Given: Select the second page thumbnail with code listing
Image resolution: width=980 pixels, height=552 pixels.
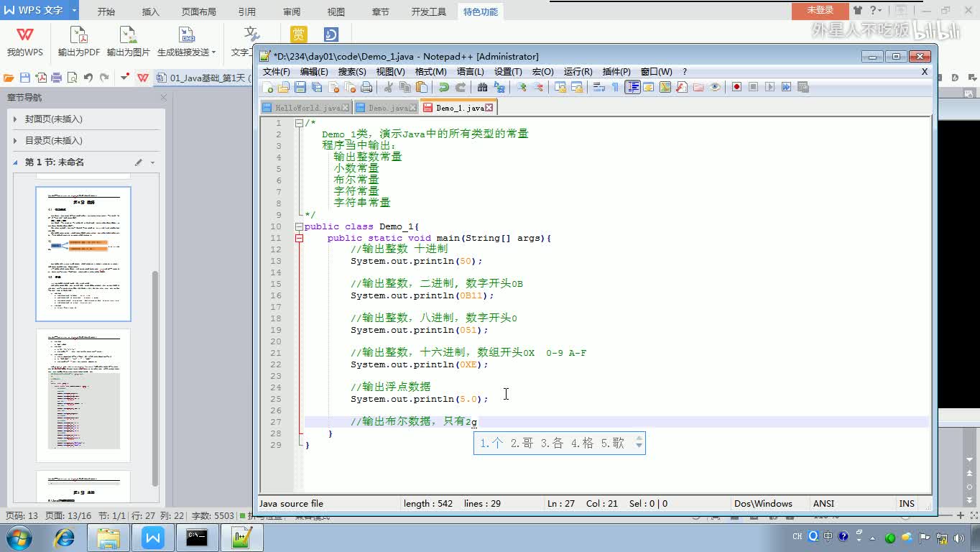Looking at the screenshot, I should [x=83, y=395].
